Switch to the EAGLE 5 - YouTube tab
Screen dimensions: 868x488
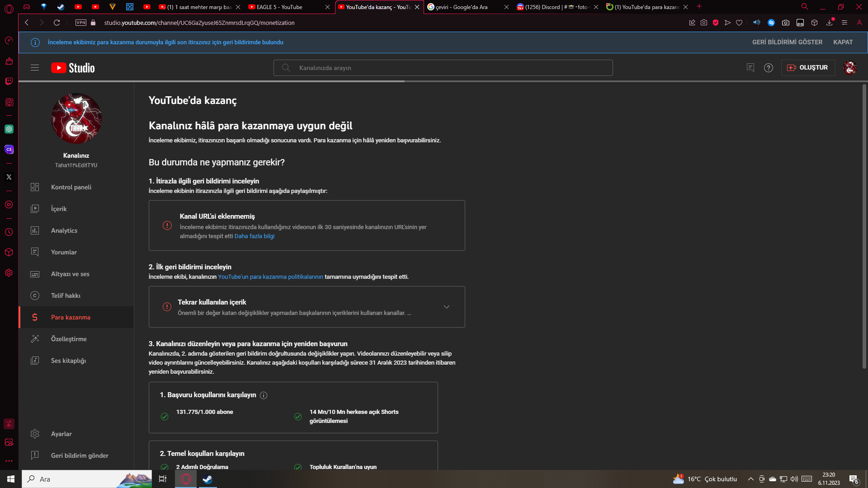pyautogui.click(x=279, y=7)
